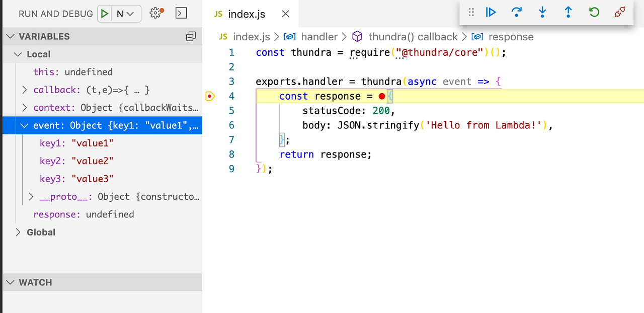Click the collapse-all icon in Variables panel
Viewport: 644px width, 313px height.
tap(190, 36)
